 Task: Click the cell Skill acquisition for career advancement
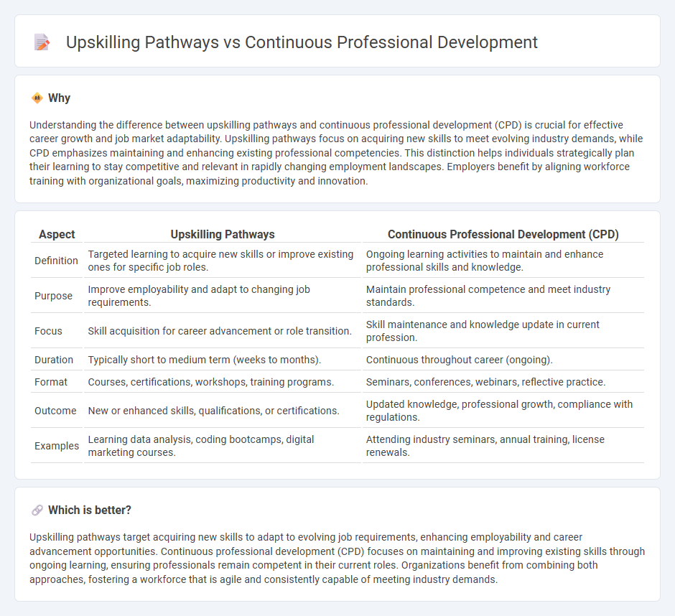coord(223,331)
